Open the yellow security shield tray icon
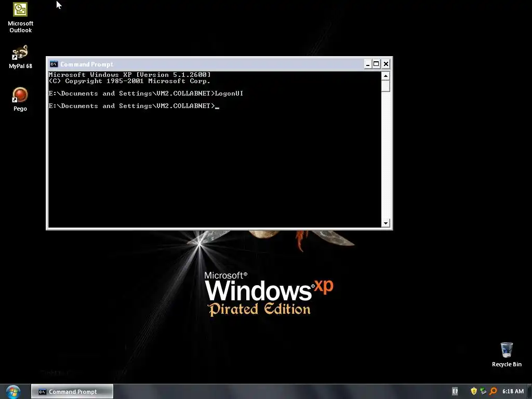Viewport: 532px width, 399px height. (474, 391)
